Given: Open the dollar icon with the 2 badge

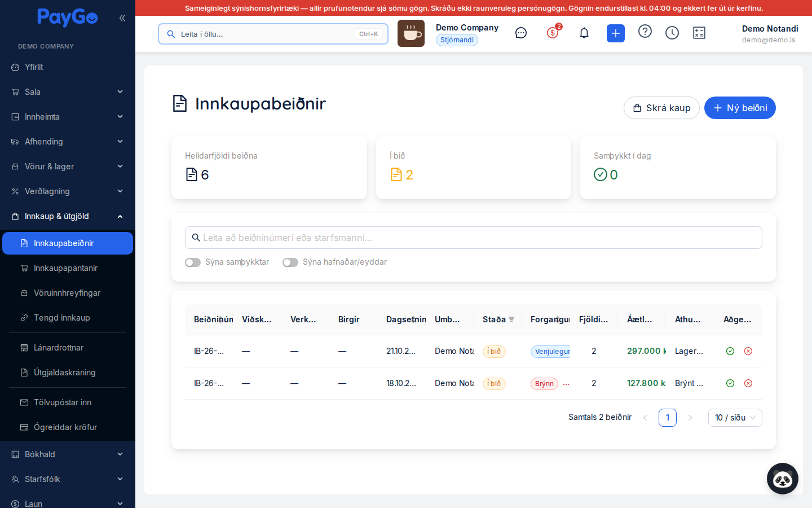Looking at the screenshot, I should (553, 33).
